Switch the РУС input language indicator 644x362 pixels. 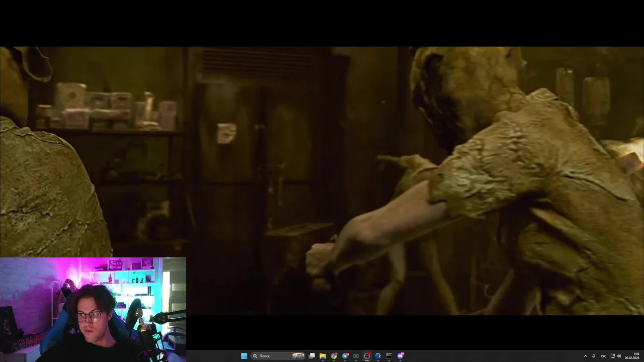603,356
